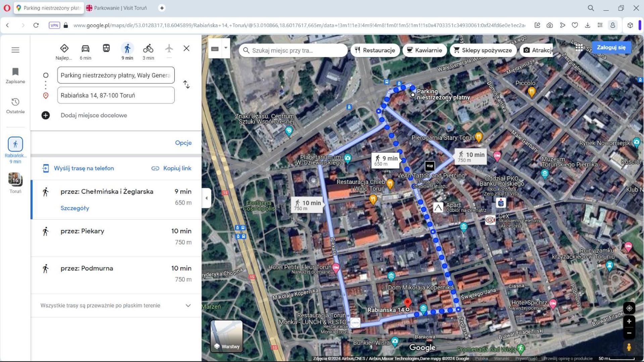Search for places along the route
644x362 pixels.
293,50
